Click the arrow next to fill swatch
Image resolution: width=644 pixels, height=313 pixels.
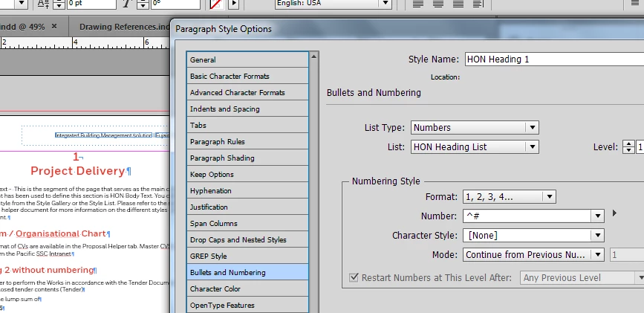coord(234,4)
